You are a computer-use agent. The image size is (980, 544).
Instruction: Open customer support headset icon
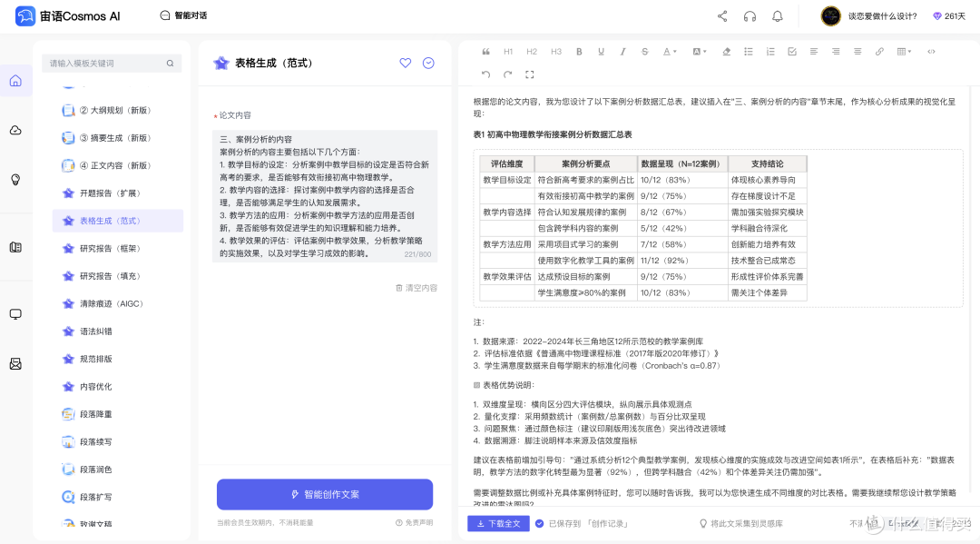click(750, 16)
